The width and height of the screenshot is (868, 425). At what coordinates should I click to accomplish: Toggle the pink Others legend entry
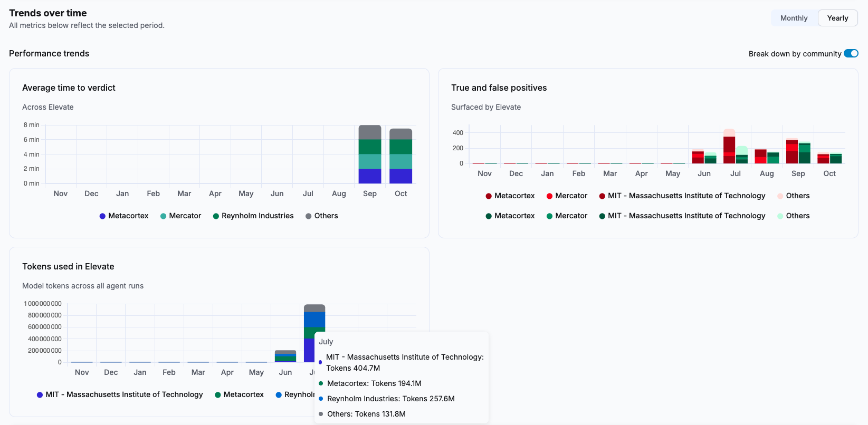(794, 196)
